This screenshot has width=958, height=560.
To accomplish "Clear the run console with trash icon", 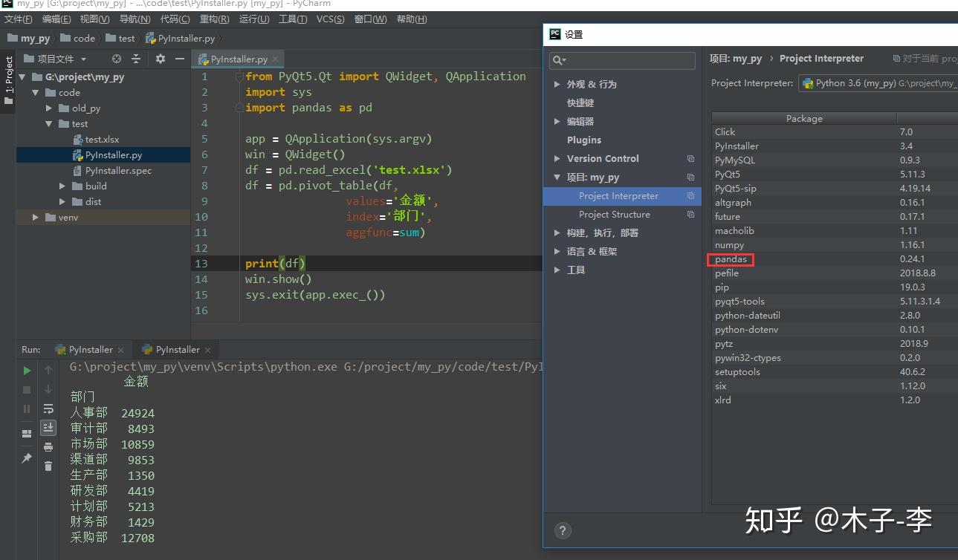I will [49, 466].
